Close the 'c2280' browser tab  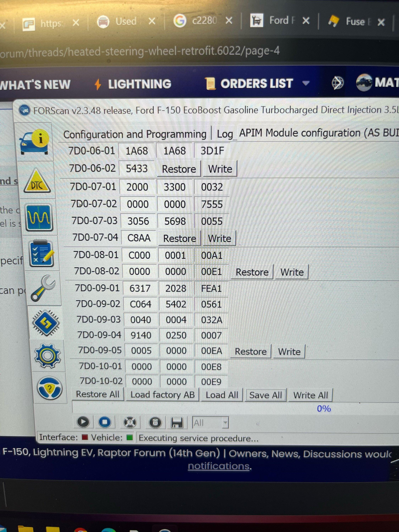point(229,21)
